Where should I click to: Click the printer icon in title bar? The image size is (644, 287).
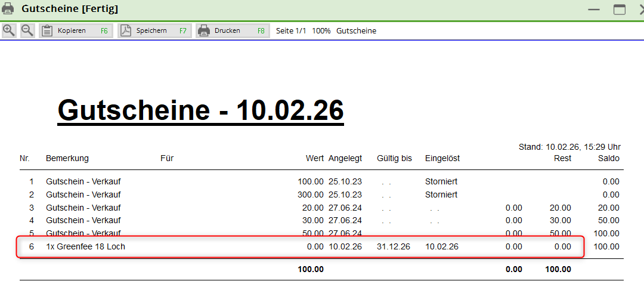point(8,9)
